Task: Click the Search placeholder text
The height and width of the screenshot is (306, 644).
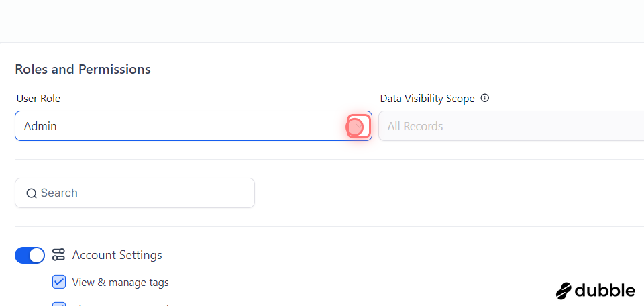Action: (59, 193)
